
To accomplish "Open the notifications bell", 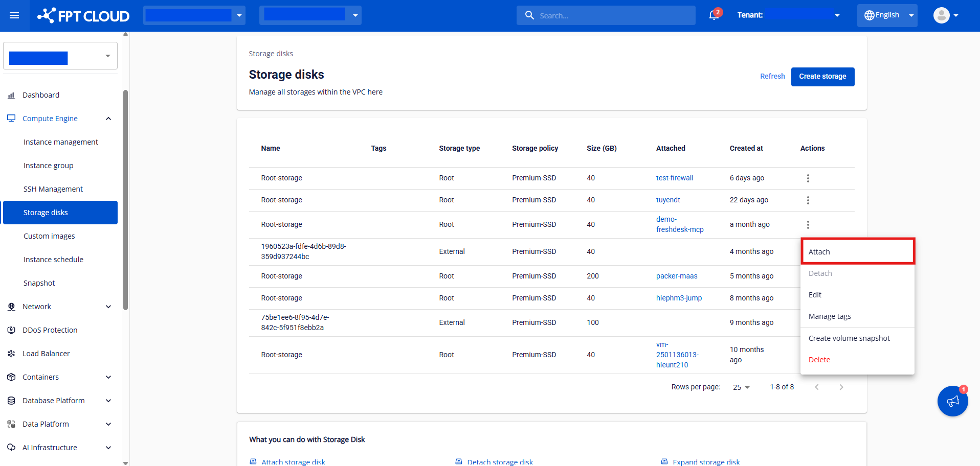I will pyautogui.click(x=714, y=15).
